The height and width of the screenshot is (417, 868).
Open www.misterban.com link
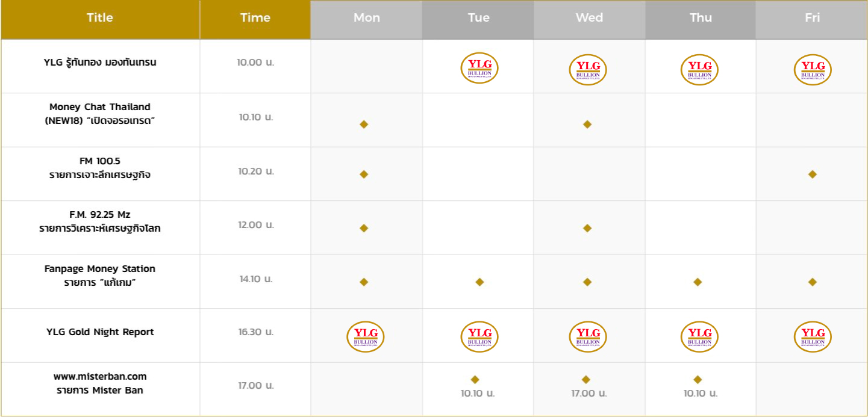100,377
